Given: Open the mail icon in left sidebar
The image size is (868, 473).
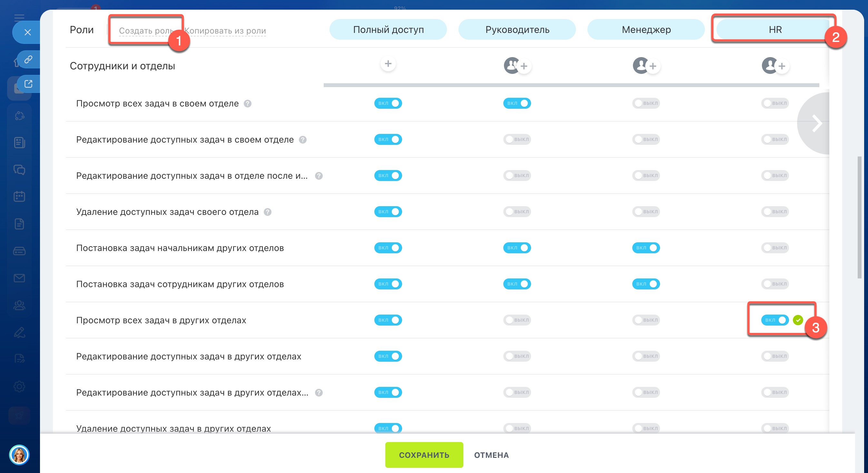Looking at the screenshot, I should (x=19, y=278).
